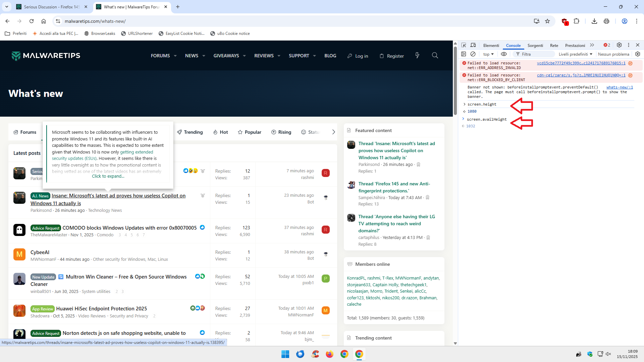Launch Firefox from the taskbar
644x362 pixels.
coord(330,354)
